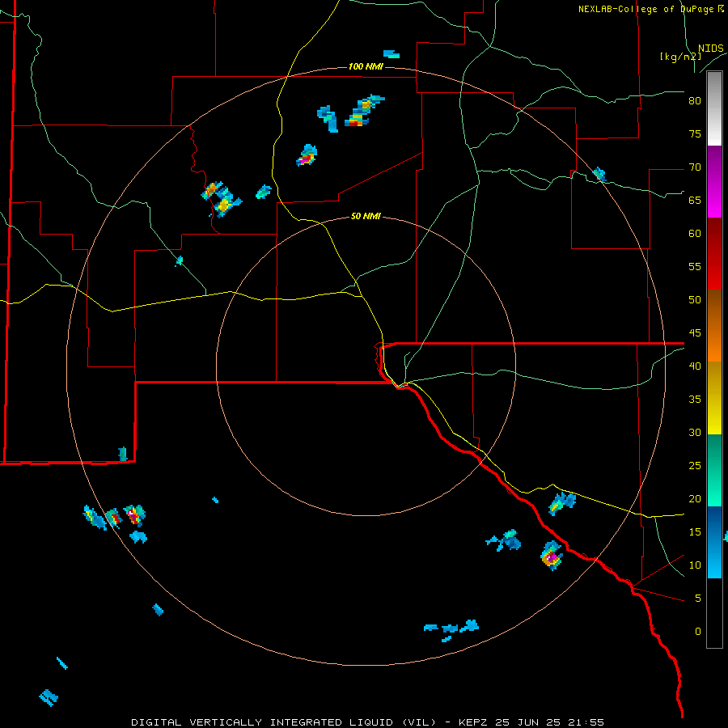The height and width of the screenshot is (728, 728).
Task: Click the 50 NMI range ring label
Action: 366,216
